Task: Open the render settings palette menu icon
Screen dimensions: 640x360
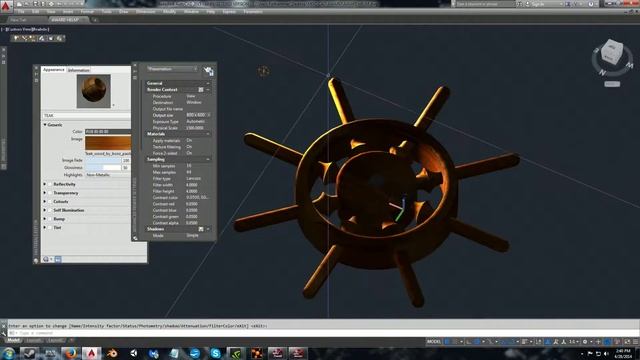Action: coord(135,78)
